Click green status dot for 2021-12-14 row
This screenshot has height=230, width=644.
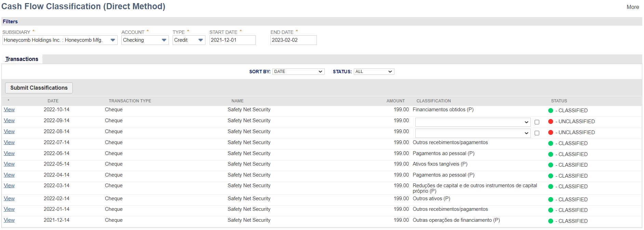click(550, 221)
